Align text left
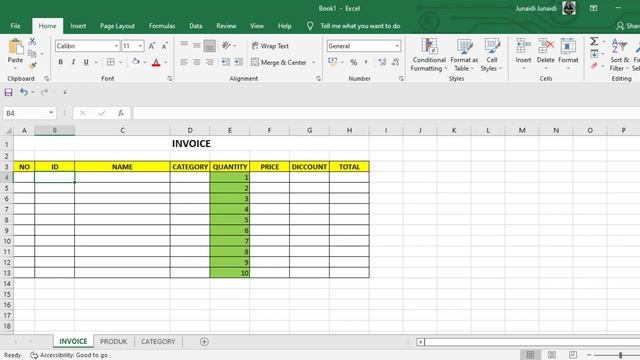 [184, 62]
